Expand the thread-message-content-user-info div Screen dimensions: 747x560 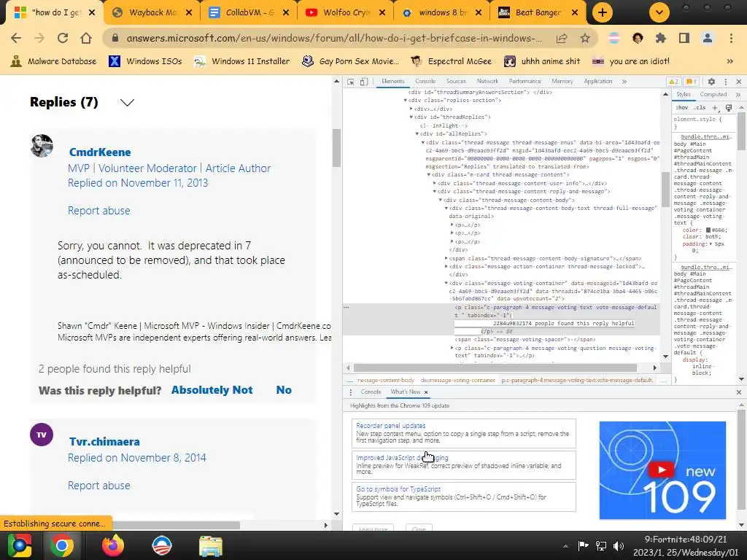click(x=435, y=183)
